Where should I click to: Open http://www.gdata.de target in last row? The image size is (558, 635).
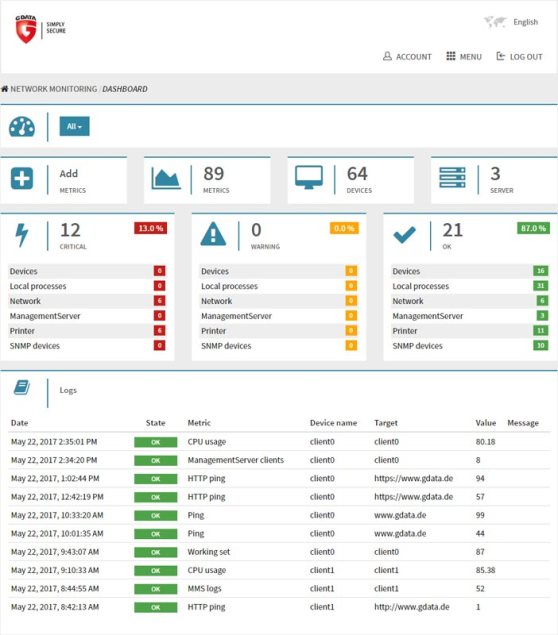(x=412, y=607)
